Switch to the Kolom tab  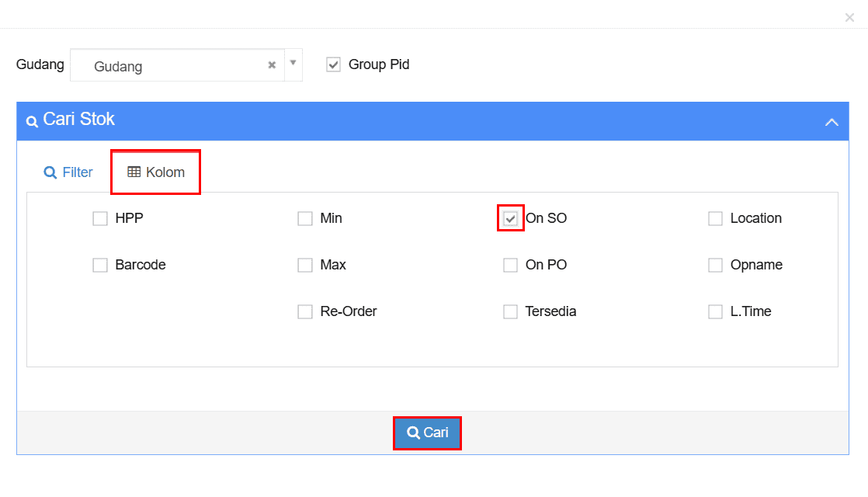point(155,172)
